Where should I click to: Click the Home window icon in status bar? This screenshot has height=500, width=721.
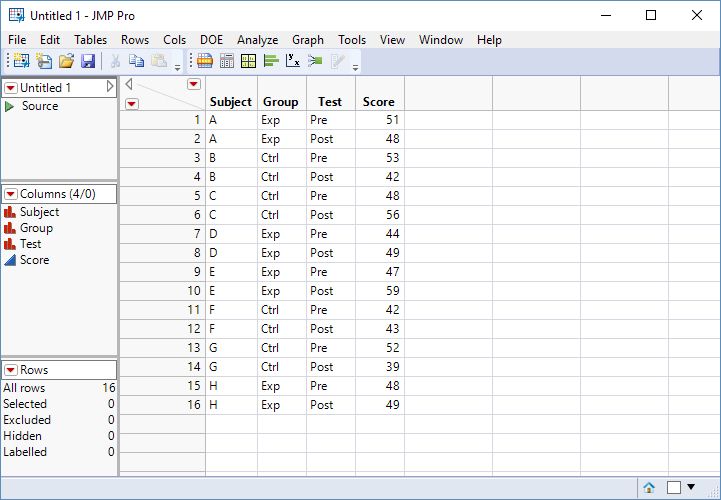[x=649, y=488]
